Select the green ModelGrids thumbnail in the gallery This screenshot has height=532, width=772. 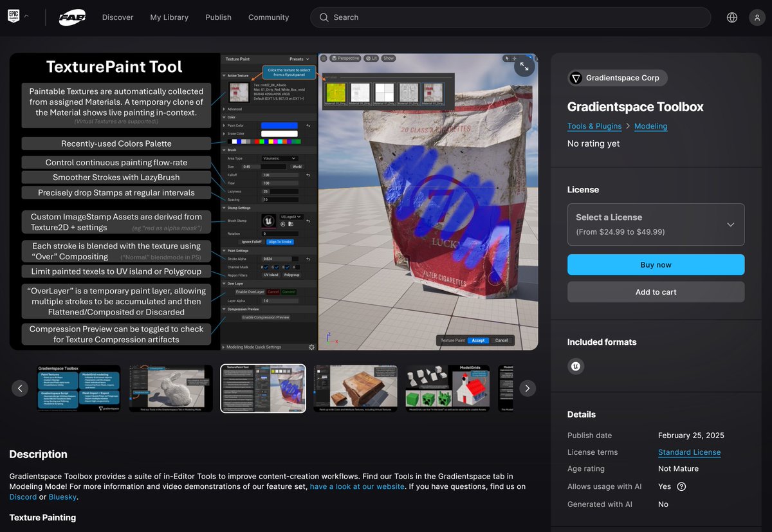click(447, 388)
